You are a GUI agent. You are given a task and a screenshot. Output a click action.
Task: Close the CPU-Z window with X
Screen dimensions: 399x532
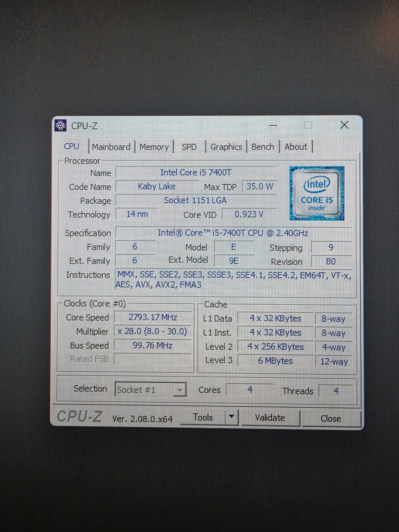point(344,125)
